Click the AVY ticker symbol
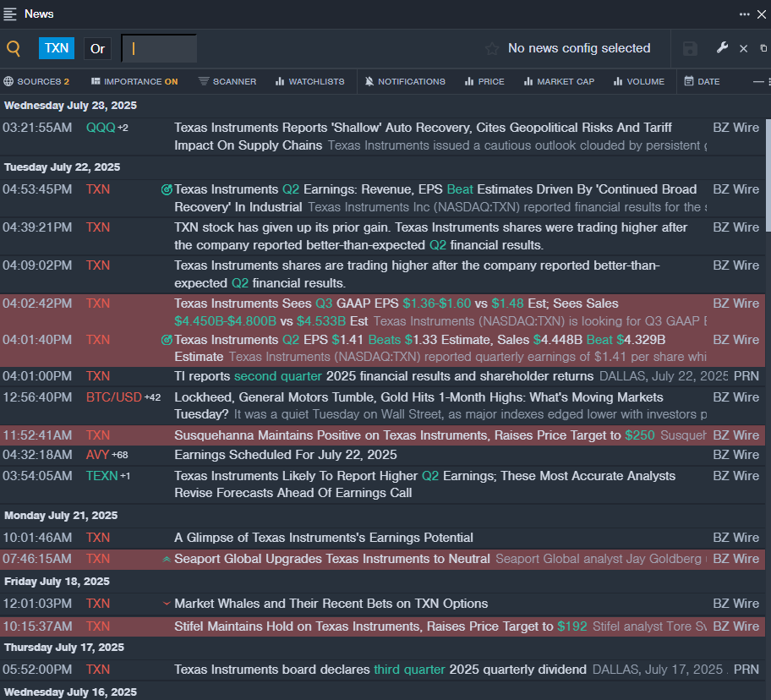 click(x=97, y=455)
